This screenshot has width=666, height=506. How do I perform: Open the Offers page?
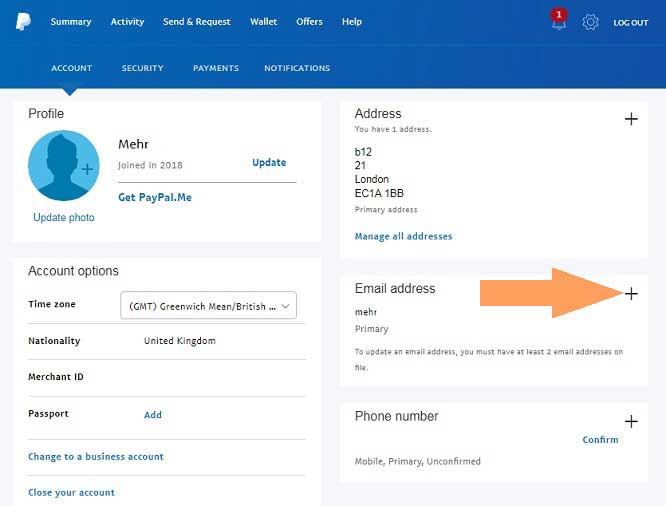click(309, 22)
